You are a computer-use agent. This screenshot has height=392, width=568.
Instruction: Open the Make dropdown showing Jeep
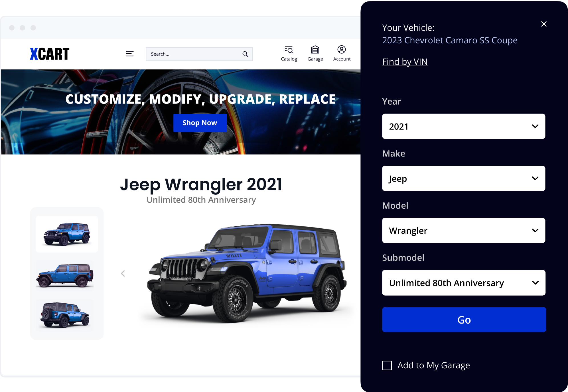[x=464, y=178]
